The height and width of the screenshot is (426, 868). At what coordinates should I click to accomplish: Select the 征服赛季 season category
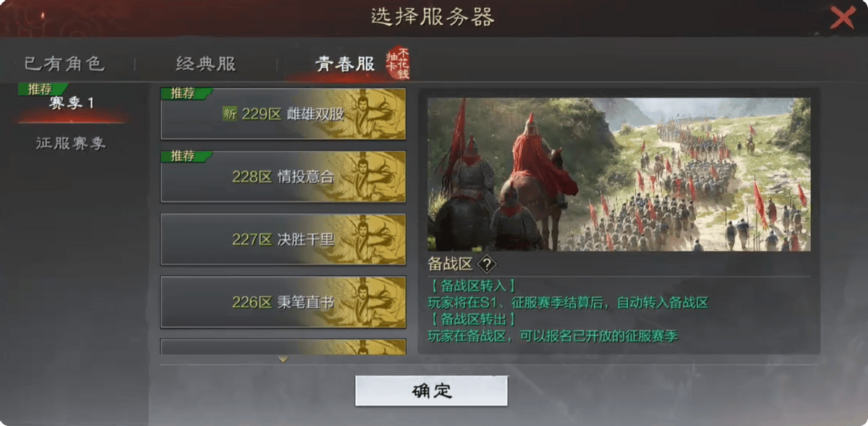tap(72, 143)
